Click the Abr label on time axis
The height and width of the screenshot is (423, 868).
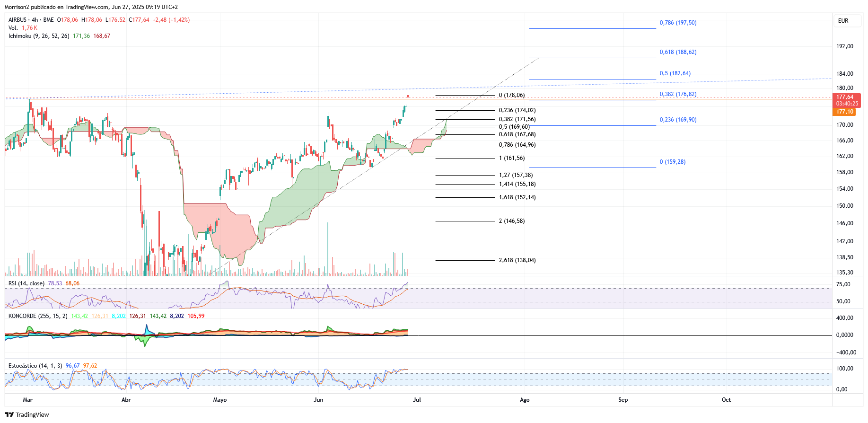click(x=126, y=400)
